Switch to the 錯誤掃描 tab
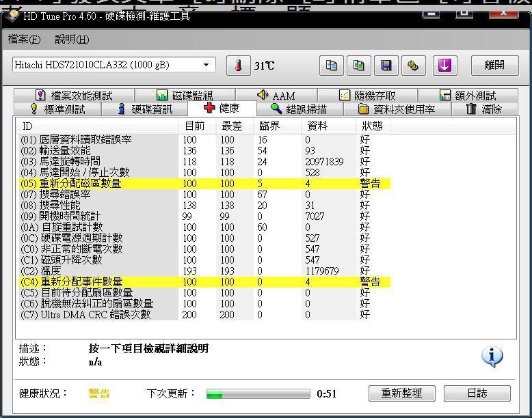The height and width of the screenshot is (418, 532). 300,109
